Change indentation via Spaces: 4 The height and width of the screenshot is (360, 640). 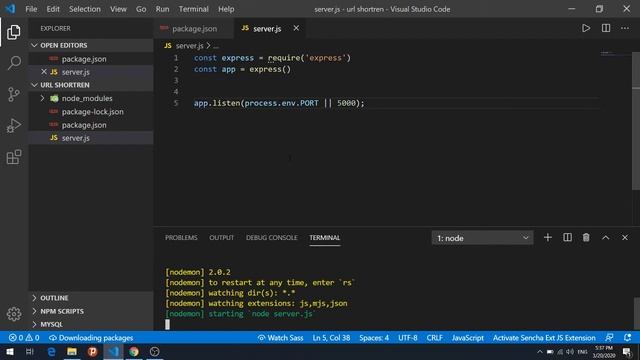pos(374,338)
